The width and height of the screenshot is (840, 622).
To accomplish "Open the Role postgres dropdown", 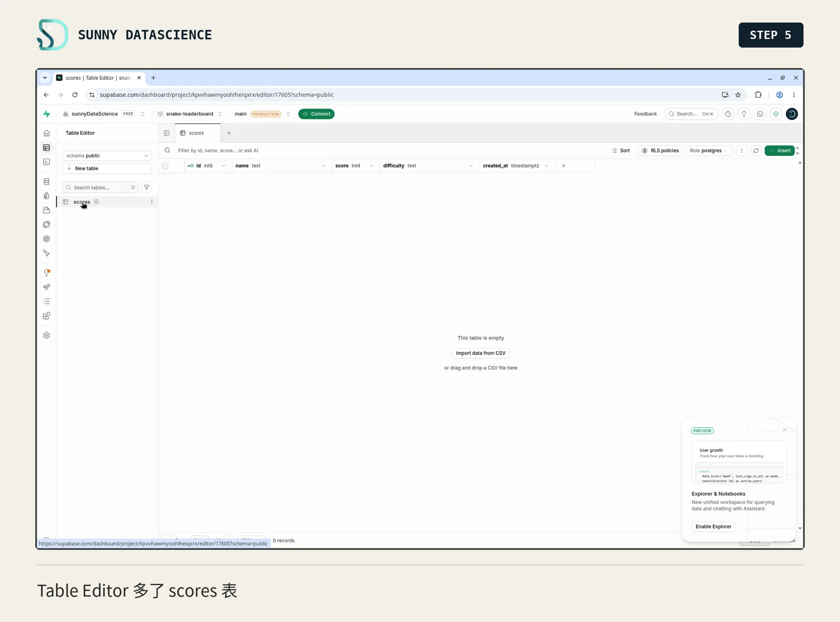I will coord(709,151).
